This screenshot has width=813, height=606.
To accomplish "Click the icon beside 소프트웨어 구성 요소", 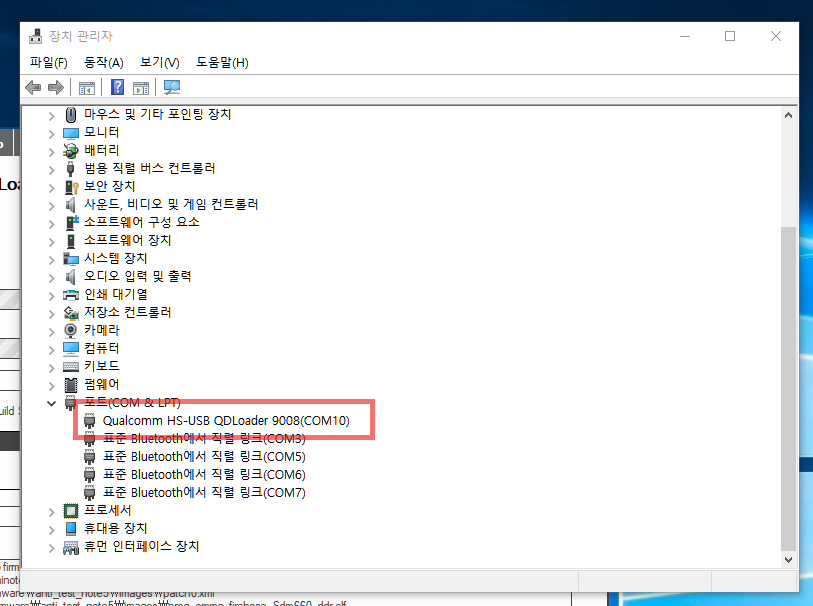I will (x=72, y=222).
